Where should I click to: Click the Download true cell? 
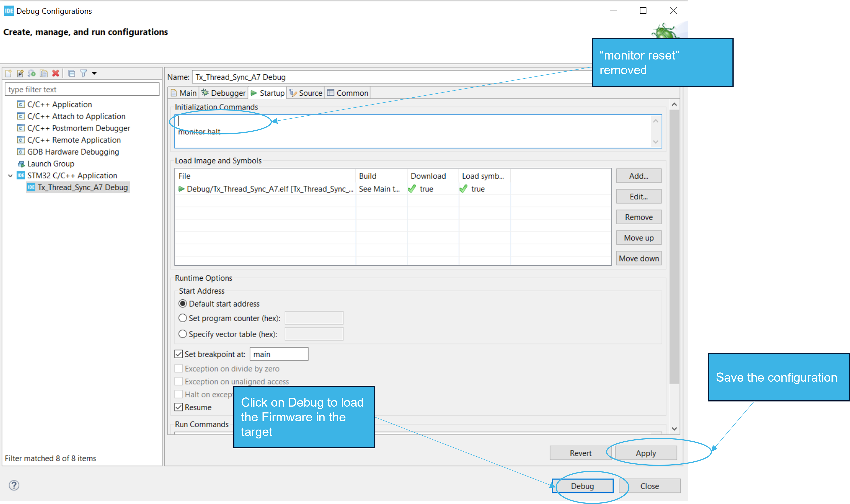pyautogui.click(x=433, y=189)
